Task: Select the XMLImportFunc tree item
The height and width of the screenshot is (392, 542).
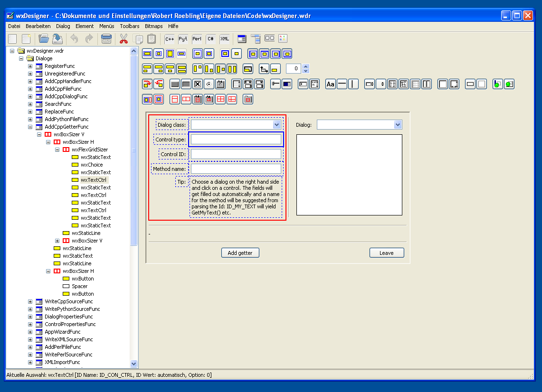Action: coord(62,362)
